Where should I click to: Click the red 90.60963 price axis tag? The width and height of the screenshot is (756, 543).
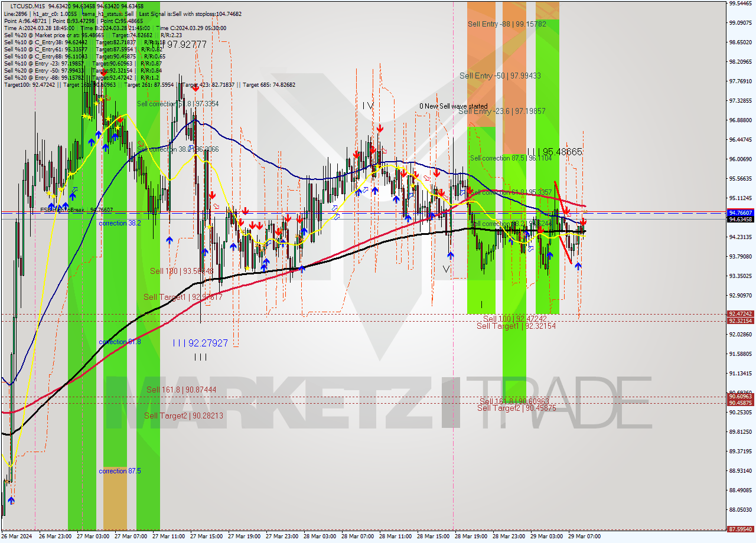click(x=741, y=397)
